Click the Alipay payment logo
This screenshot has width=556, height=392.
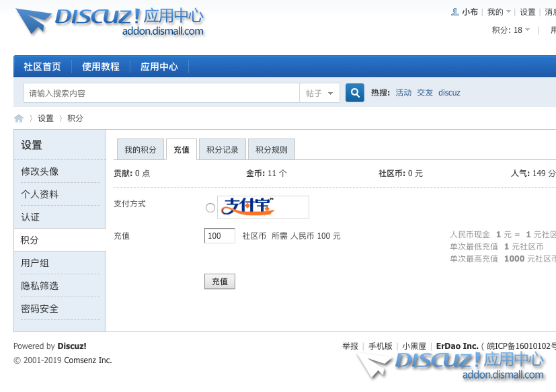tap(263, 207)
